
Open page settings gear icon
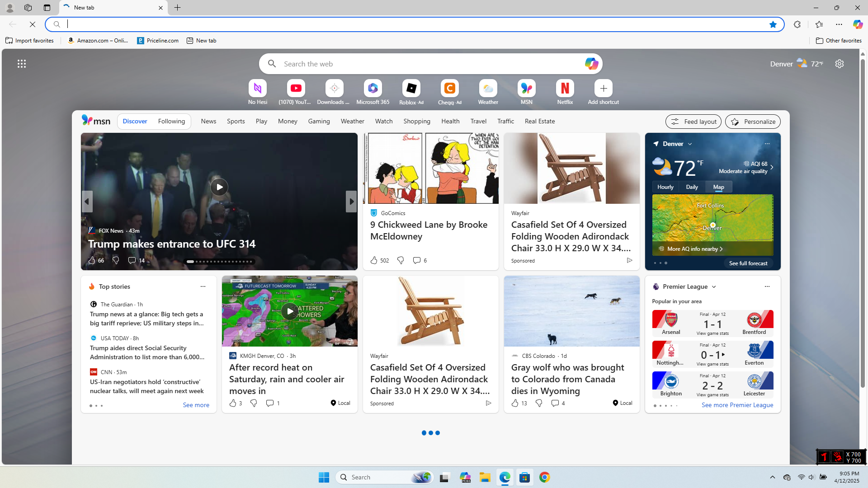click(x=840, y=64)
